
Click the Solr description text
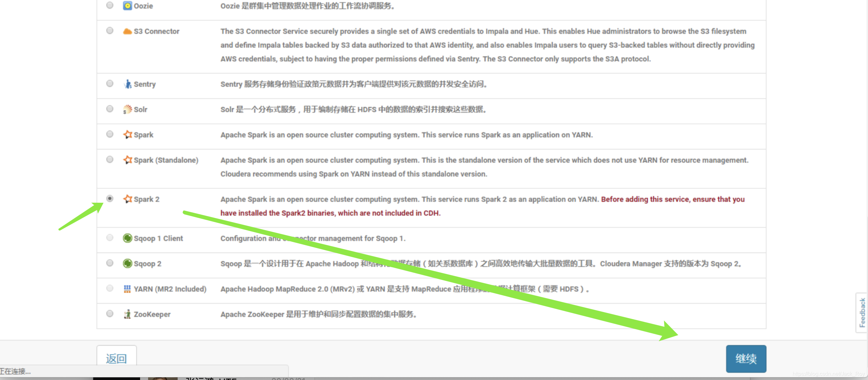pyautogui.click(x=353, y=110)
